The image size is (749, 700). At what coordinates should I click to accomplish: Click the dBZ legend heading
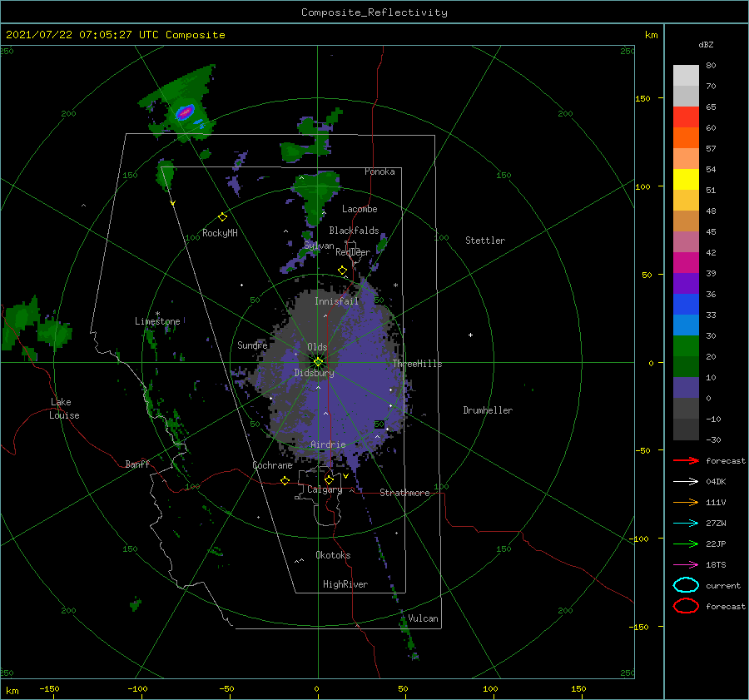(706, 44)
